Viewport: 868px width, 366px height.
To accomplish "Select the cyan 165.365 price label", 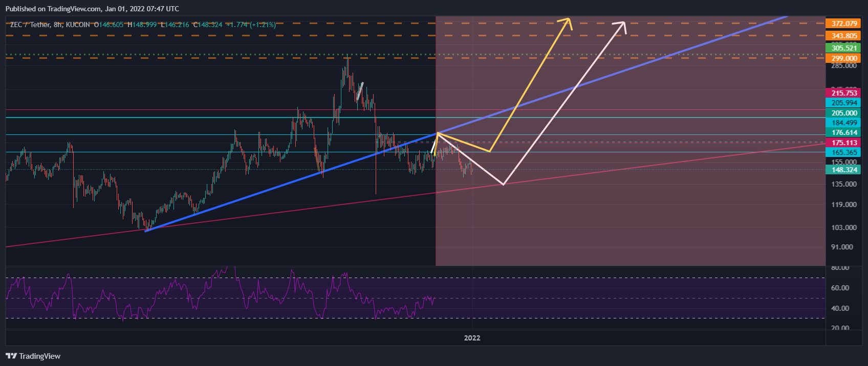I will click(843, 152).
